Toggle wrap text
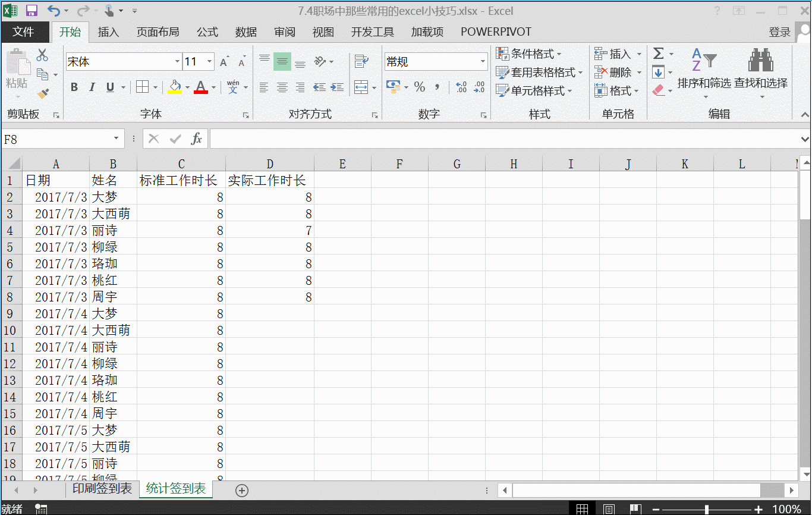The image size is (812, 515). click(361, 61)
